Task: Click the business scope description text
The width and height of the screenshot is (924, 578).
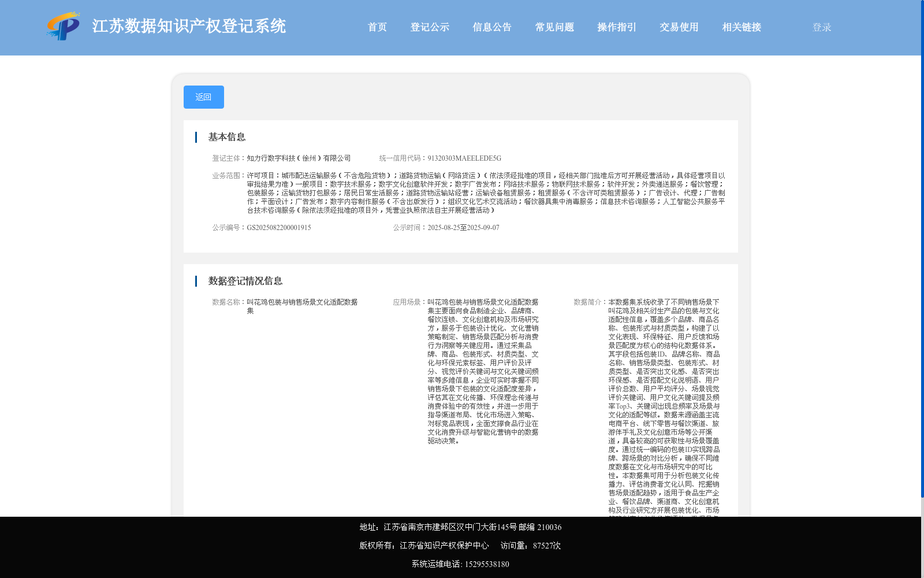Action: (486, 193)
